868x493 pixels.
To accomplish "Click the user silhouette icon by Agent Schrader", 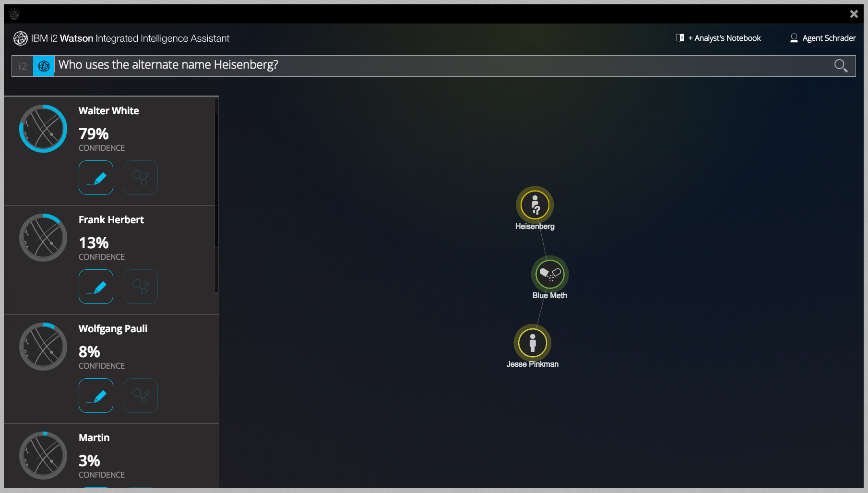I will coord(794,38).
